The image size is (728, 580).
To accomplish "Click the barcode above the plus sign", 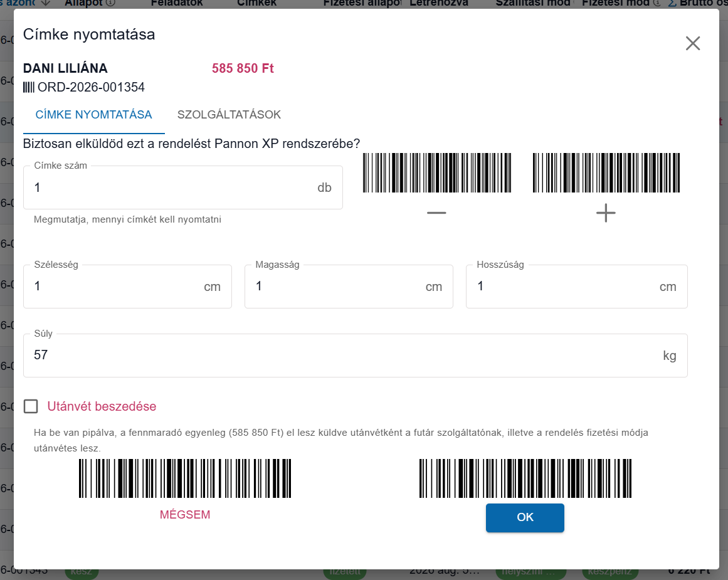I will coord(606,173).
